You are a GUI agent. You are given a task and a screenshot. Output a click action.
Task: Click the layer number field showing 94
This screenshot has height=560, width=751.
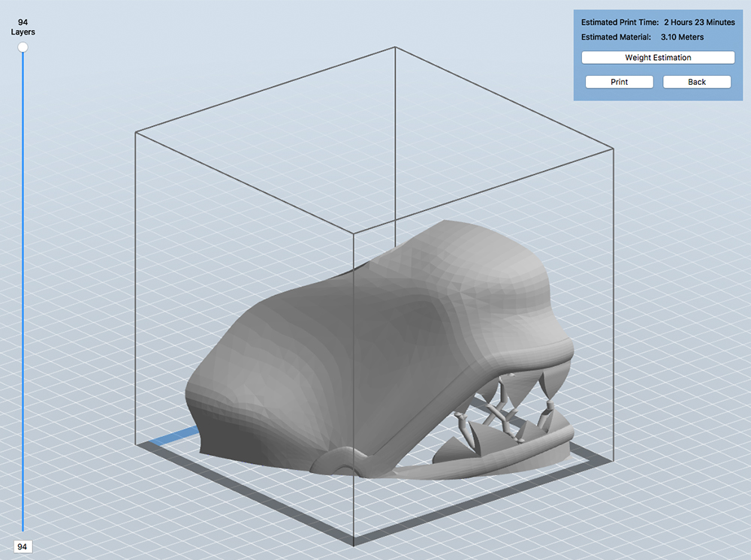[22, 546]
